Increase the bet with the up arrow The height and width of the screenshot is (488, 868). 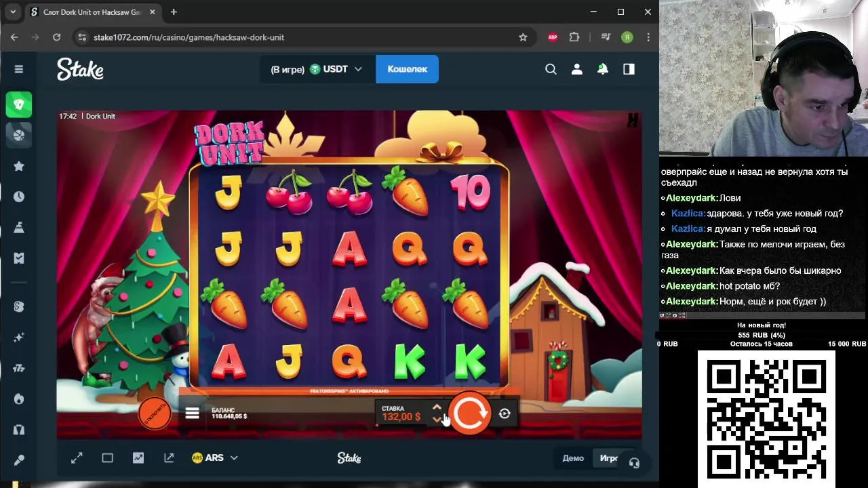[x=437, y=407]
